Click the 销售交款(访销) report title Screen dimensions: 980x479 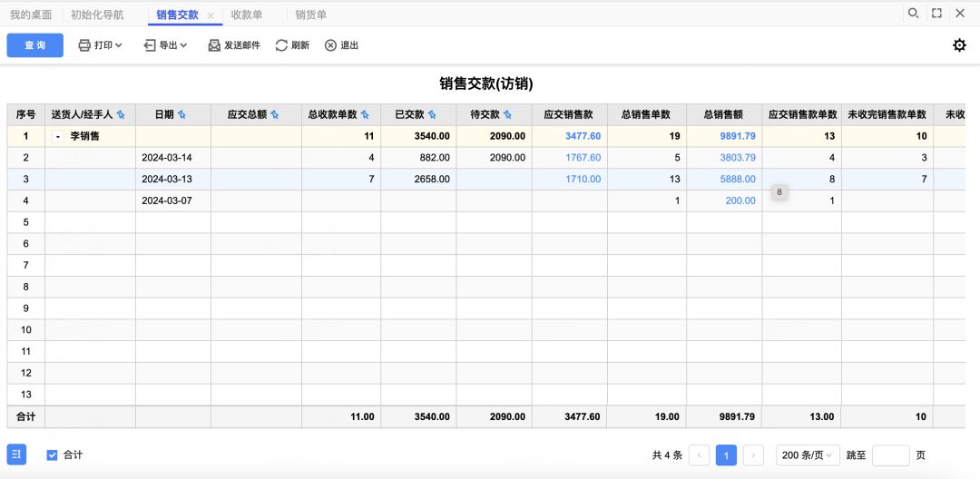pyautogui.click(x=486, y=83)
